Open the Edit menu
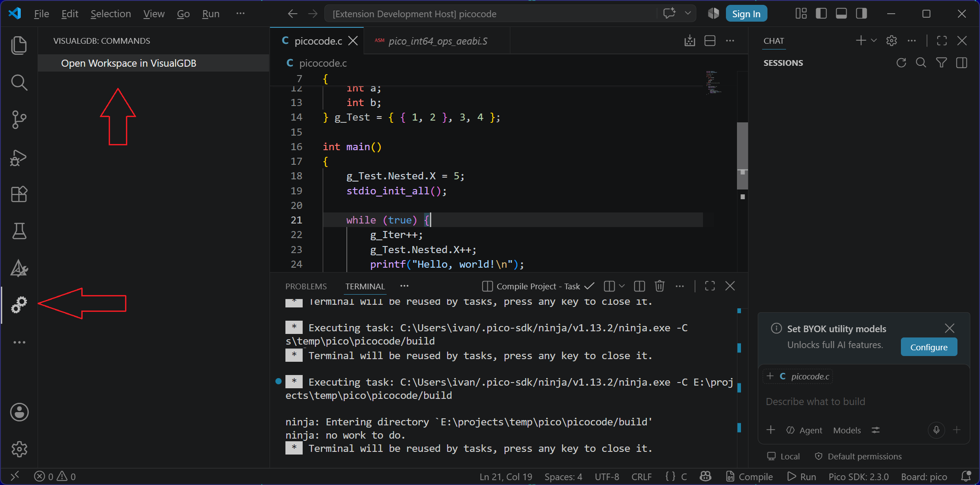Viewport: 980px width, 485px height. point(70,14)
